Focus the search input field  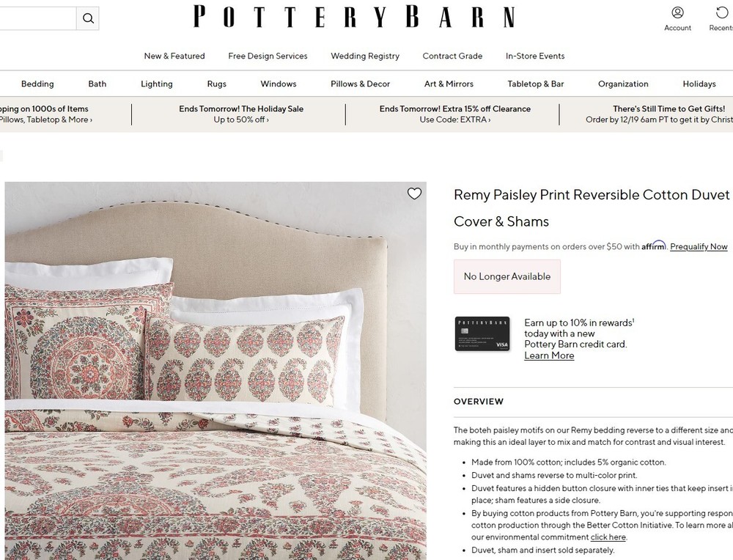point(37,18)
